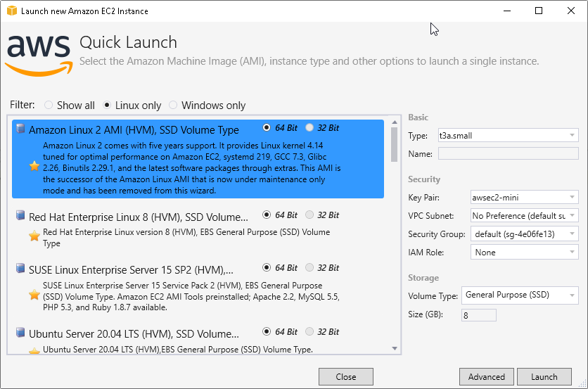Click the orange box icon in title bar

tap(12, 11)
